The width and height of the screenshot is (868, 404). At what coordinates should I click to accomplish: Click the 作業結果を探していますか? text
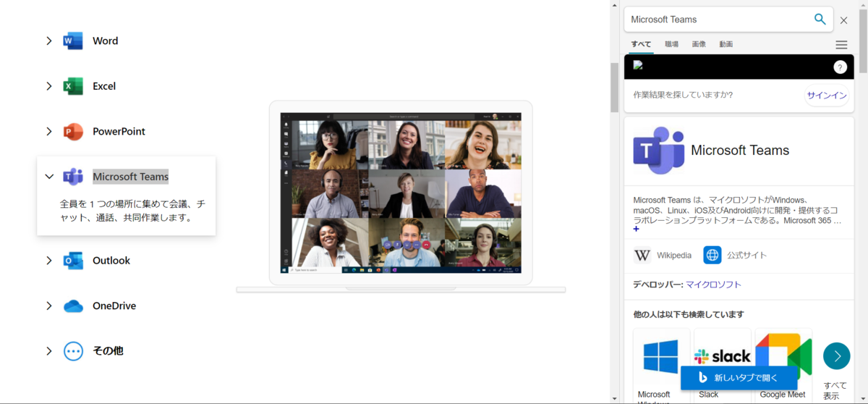pyautogui.click(x=683, y=95)
